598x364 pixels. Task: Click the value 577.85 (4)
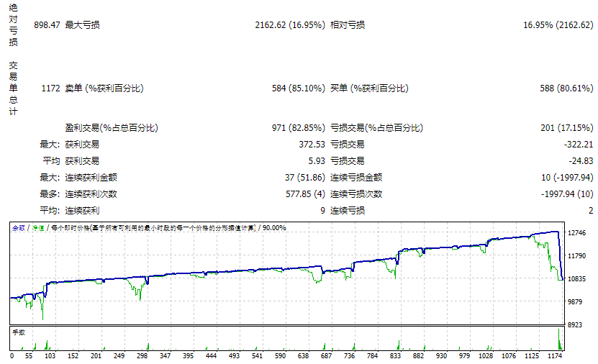[x=306, y=194]
